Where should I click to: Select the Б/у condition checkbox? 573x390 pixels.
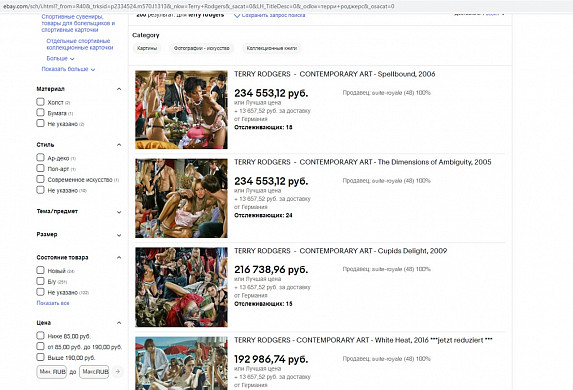40,281
